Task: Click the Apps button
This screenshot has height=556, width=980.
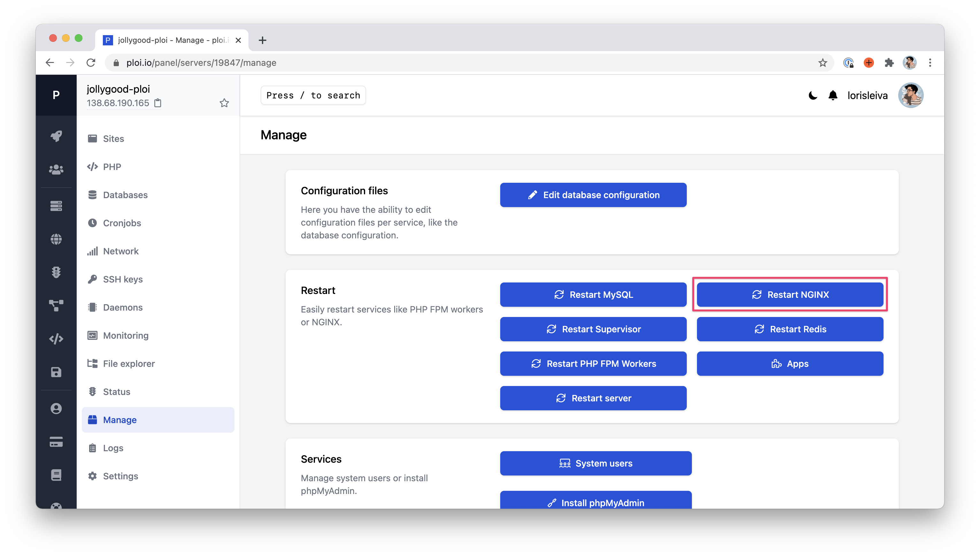Action: pos(790,364)
